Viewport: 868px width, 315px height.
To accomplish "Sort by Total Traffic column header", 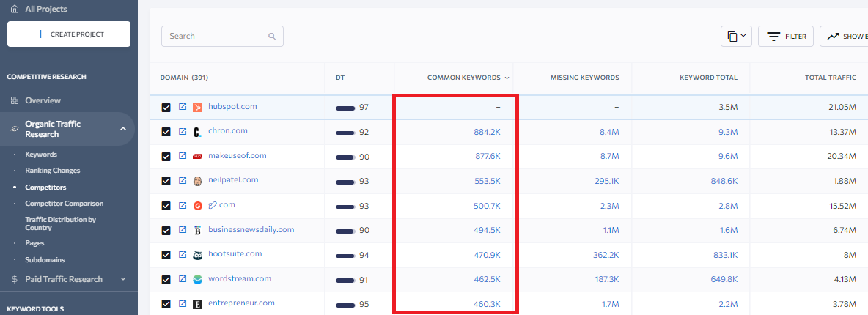I will 831,78.
